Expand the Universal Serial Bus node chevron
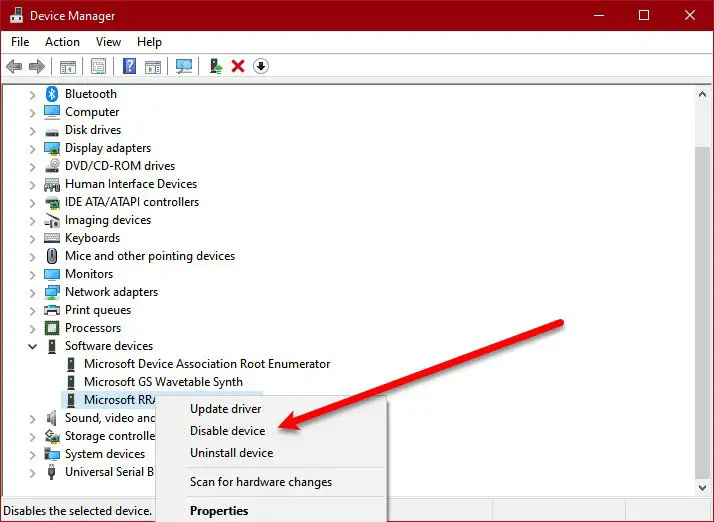The height and width of the screenshot is (522, 714). (x=32, y=473)
